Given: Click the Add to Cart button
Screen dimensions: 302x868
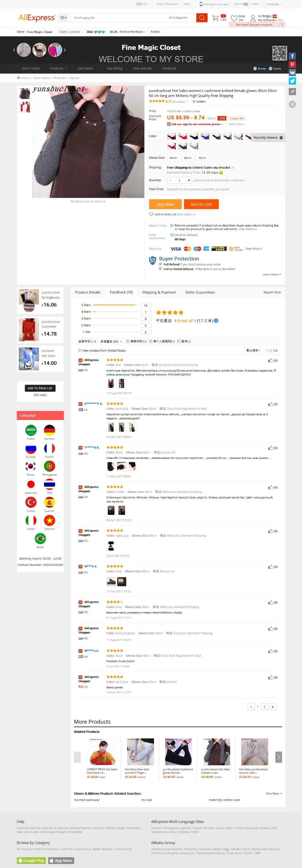Looking at the screenshot, I should 201,204.
